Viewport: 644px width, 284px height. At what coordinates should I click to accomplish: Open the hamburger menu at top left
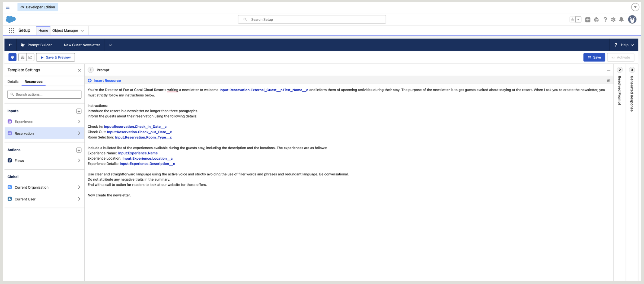(x=8, y=7)
